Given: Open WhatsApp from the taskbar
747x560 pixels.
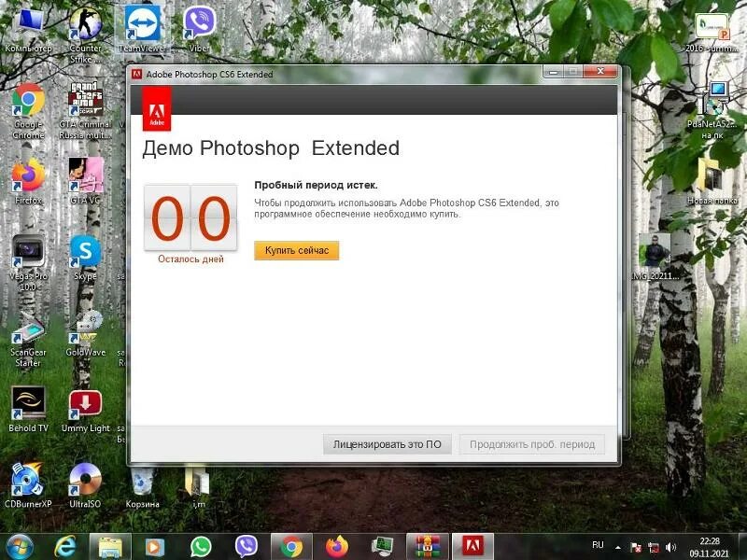Looking at the screenshot, I should coord(201,547).
